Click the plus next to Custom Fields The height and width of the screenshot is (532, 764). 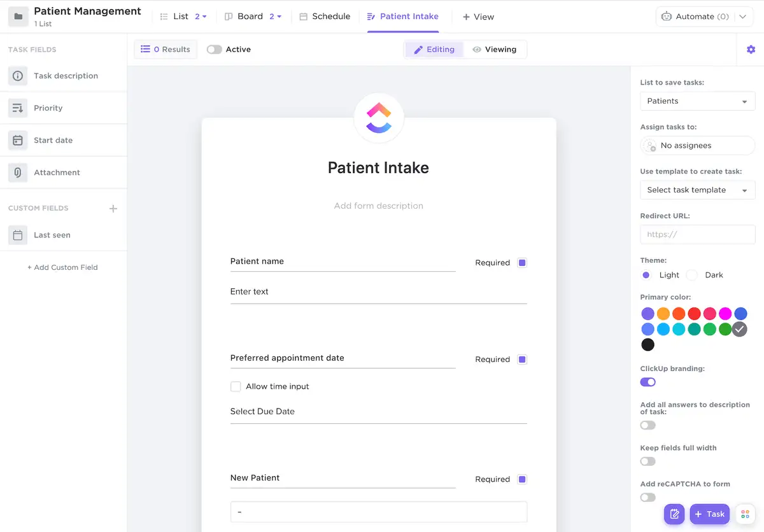[x=113, y=208]
